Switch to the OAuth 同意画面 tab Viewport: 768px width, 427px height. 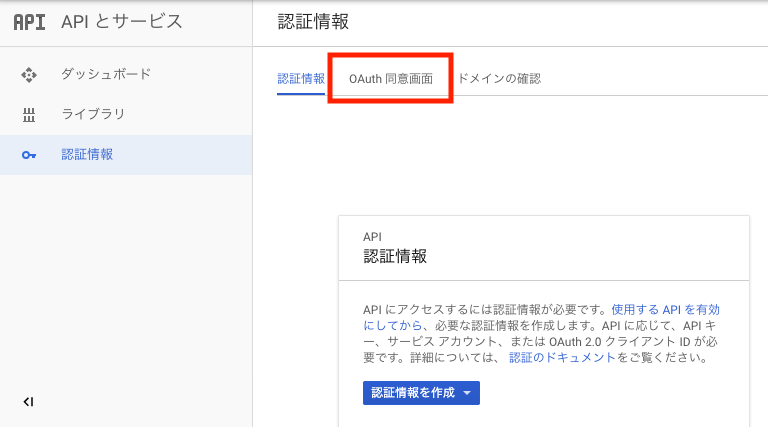(x=391, y=78)
